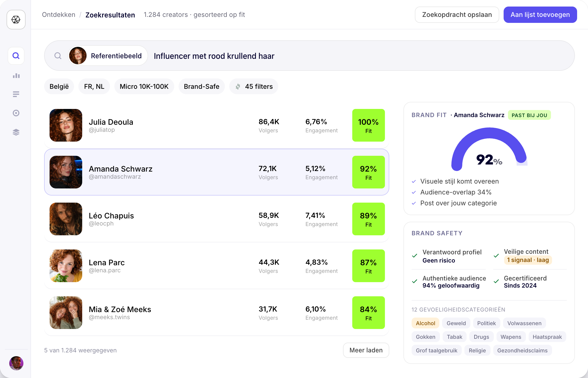Click the Haatspraak sensitivity tag

coord(547,337)
